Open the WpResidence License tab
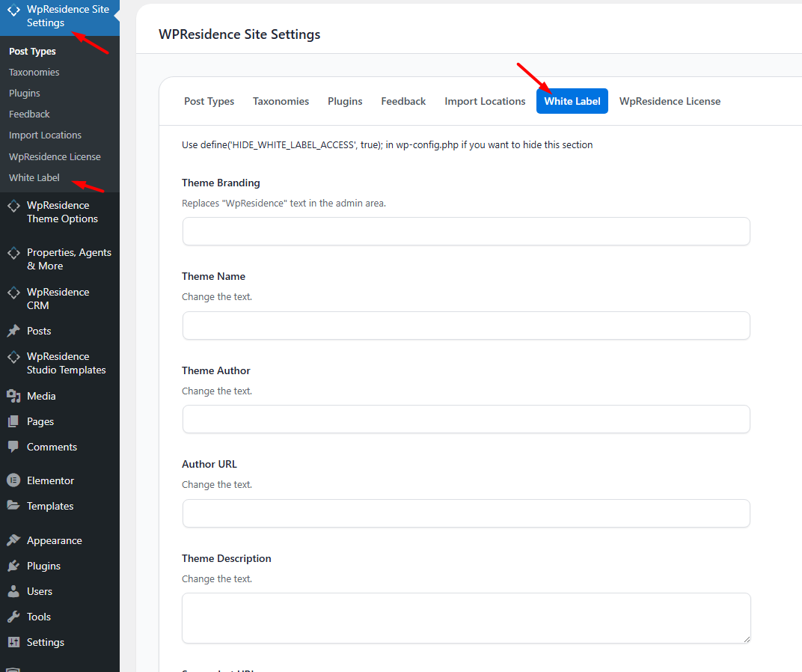Image resolution: width=802 pixels, height=672 pixels. 670,101
